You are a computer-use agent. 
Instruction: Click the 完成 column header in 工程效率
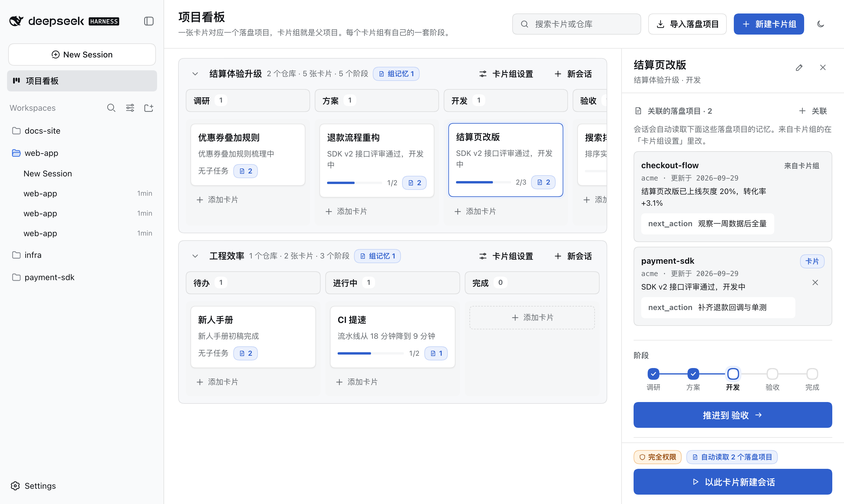532,283
